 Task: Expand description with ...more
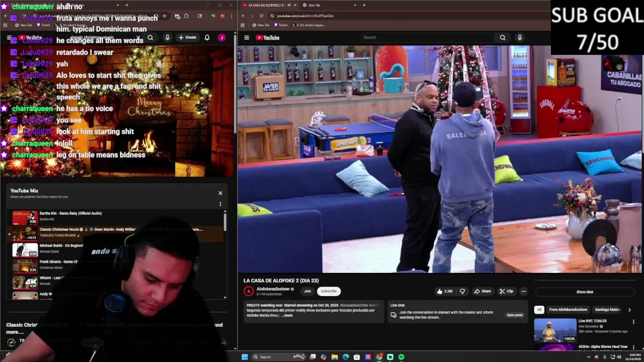287,315
